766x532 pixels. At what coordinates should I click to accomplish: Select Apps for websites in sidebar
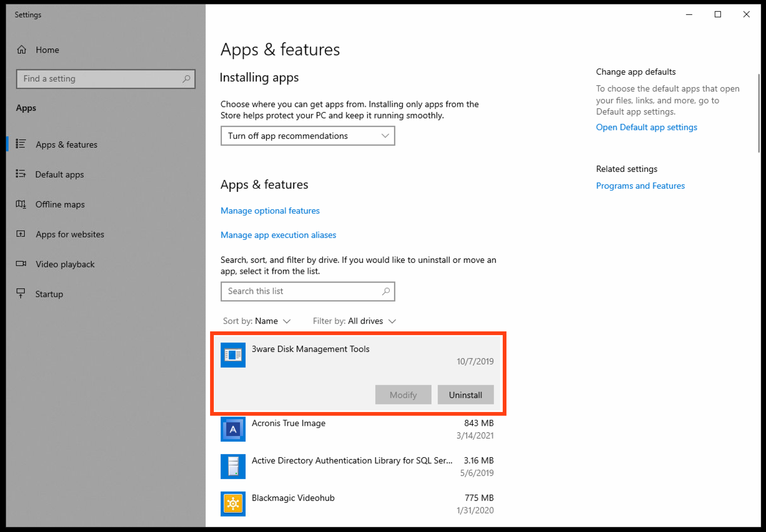70,234
